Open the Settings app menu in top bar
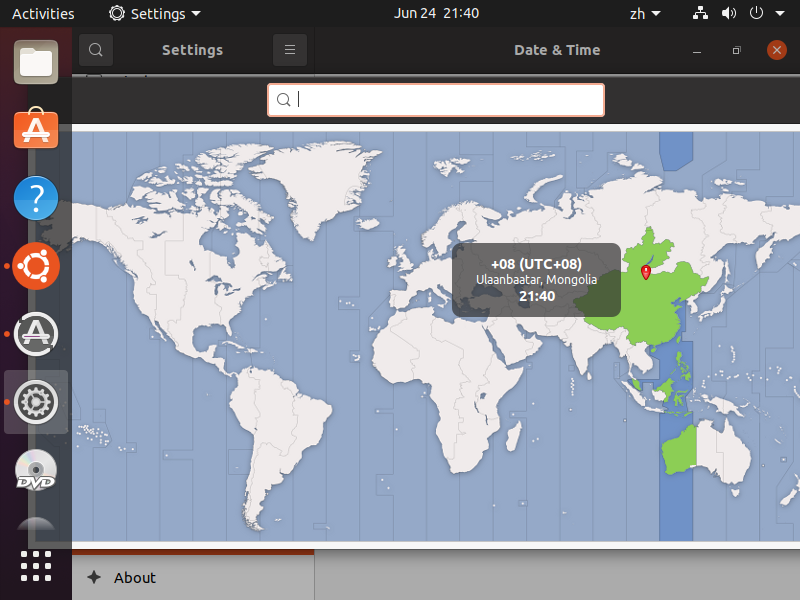This screenshot has width=800, height=600. click(155, 14)
